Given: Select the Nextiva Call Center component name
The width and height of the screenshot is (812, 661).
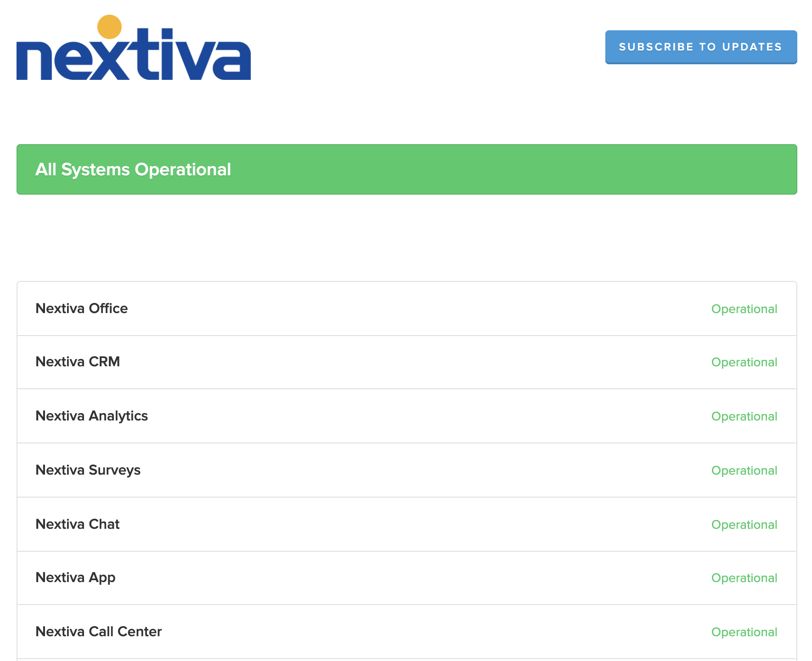Looking at the screenshot, I should (99, 632).
